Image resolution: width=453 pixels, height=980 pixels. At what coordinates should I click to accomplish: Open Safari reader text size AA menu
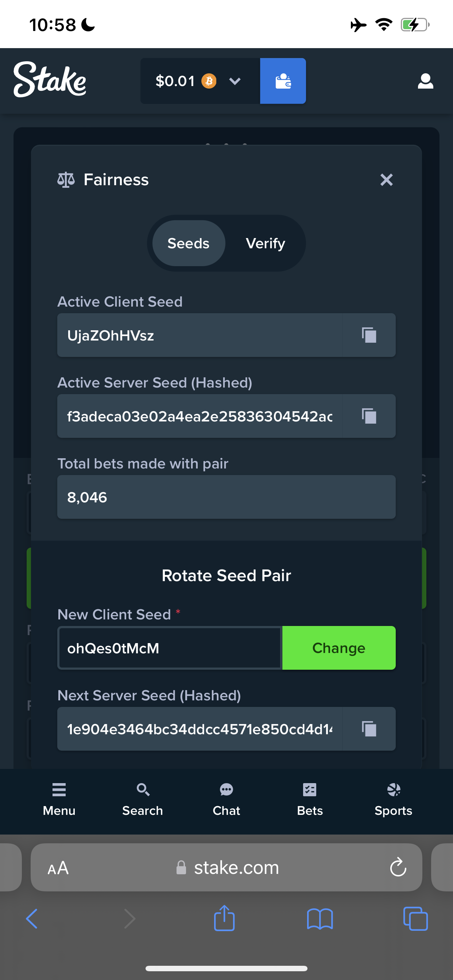click(58, 868)
